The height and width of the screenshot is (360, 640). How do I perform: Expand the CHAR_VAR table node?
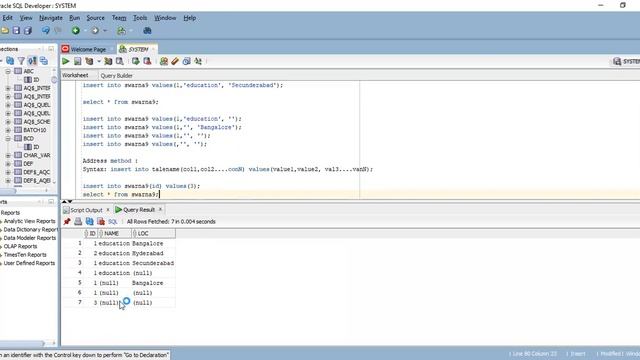tap(8, 156)
